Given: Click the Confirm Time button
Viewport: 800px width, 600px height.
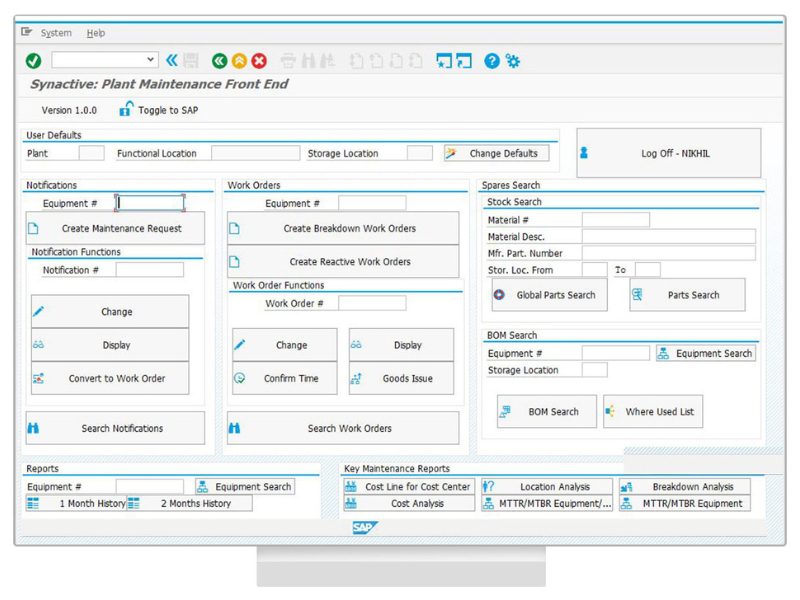Looking at the screenshot, I should coord(285,378).
